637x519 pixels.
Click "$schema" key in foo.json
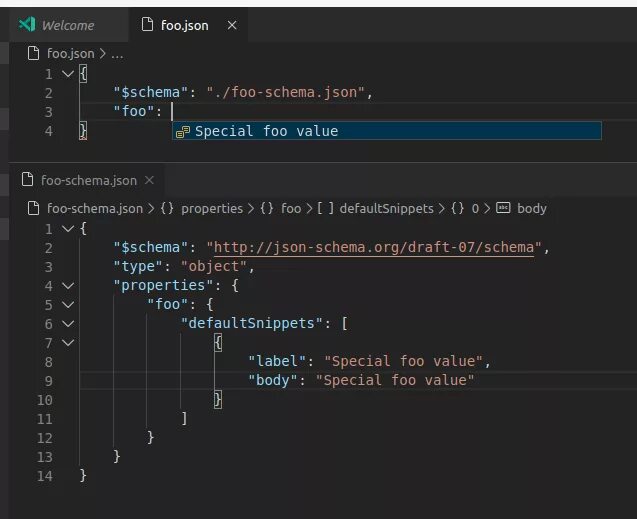(151, 93)
